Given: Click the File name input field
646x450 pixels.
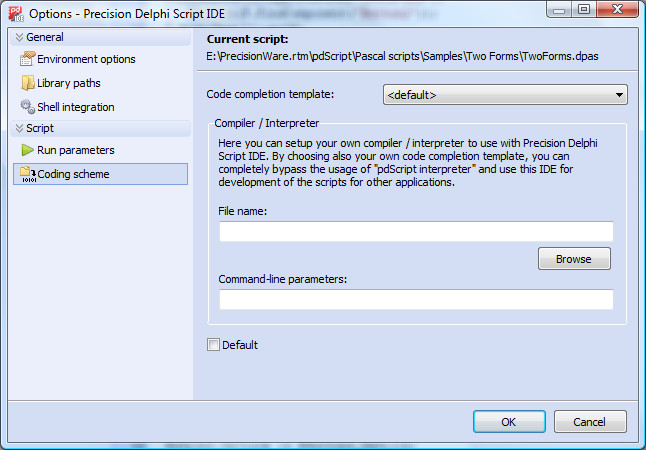Looking at the screenshot, I should coord(416,231).
